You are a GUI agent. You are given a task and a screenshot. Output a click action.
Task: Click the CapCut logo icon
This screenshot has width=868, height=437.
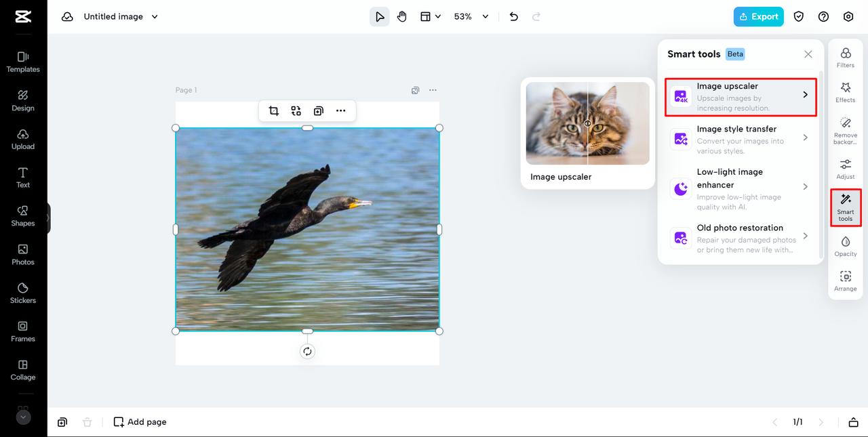coord(23,16)
